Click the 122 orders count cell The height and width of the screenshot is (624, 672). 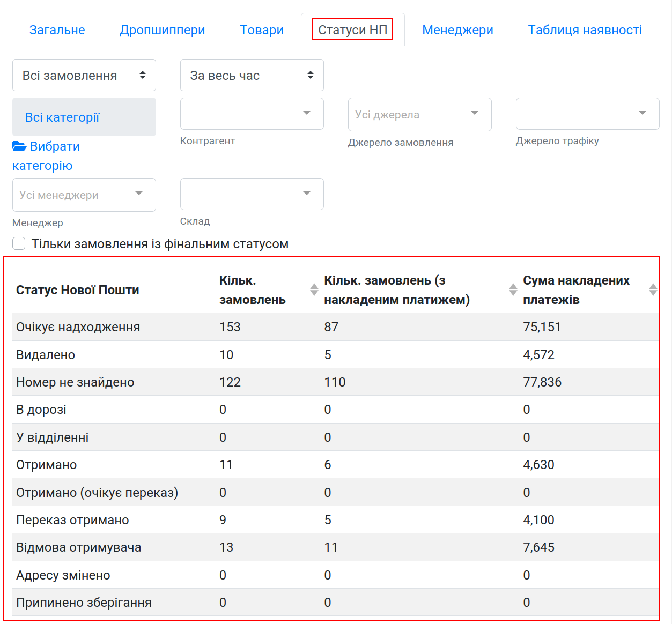click(x=230, y=382)
